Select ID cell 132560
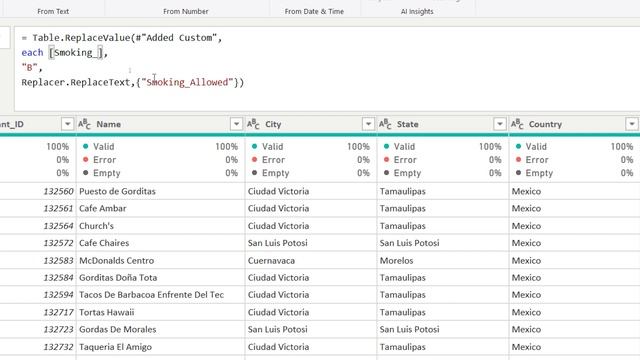Screen dimensions: 640x360 click(x=38, y=191)
